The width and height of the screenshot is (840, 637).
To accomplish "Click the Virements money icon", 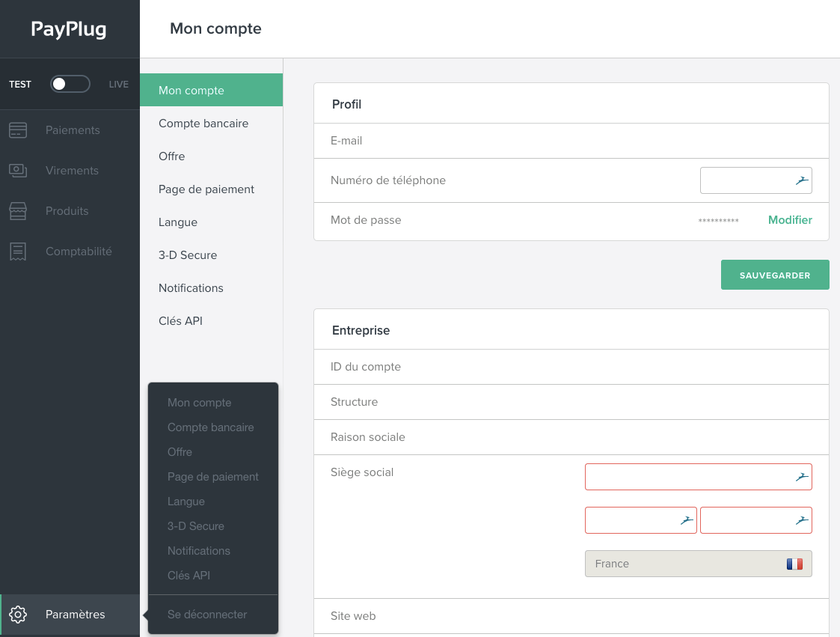I will 18,171.
